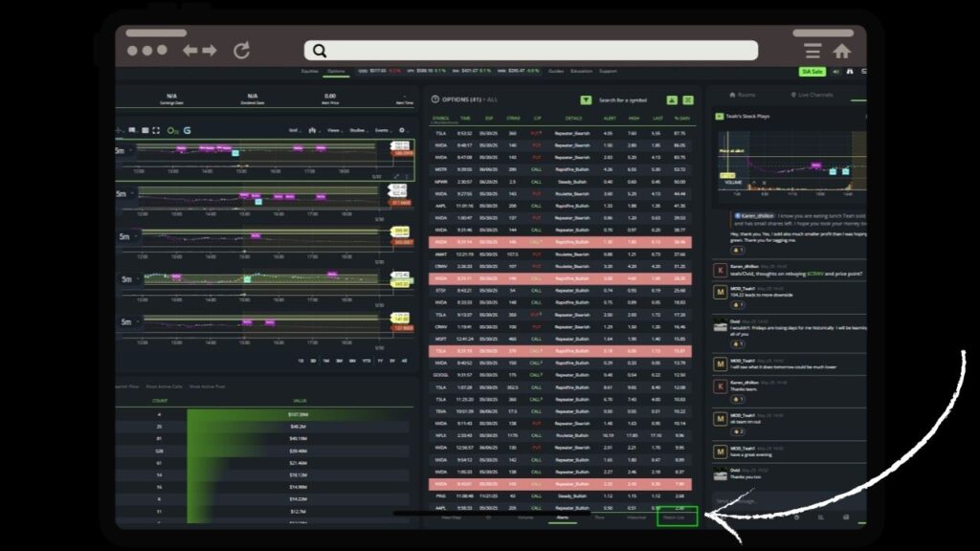Screen dimensions: 980x551
Task: Select the NFLX row in options table
Action: click(x=561, y=435)
